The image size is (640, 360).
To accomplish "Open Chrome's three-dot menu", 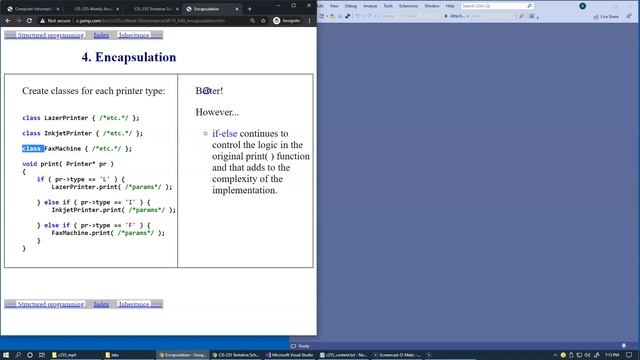I will pos(309,20).
